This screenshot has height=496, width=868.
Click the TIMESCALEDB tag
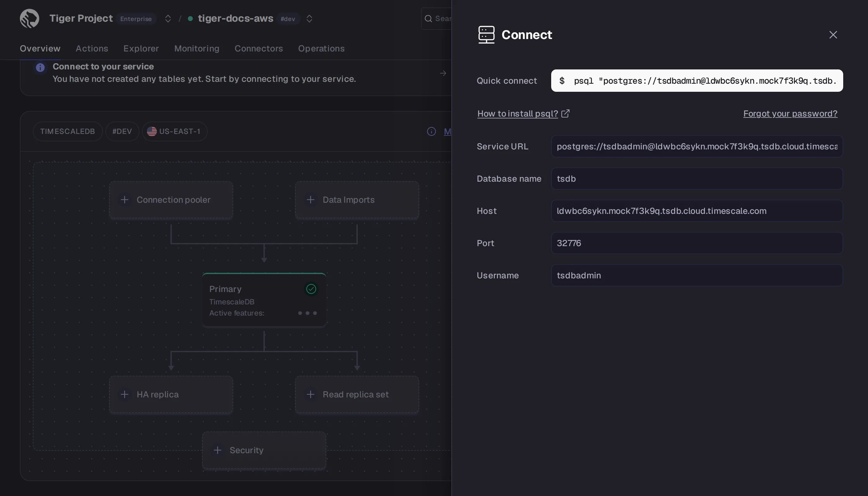(x=68, y=131)
